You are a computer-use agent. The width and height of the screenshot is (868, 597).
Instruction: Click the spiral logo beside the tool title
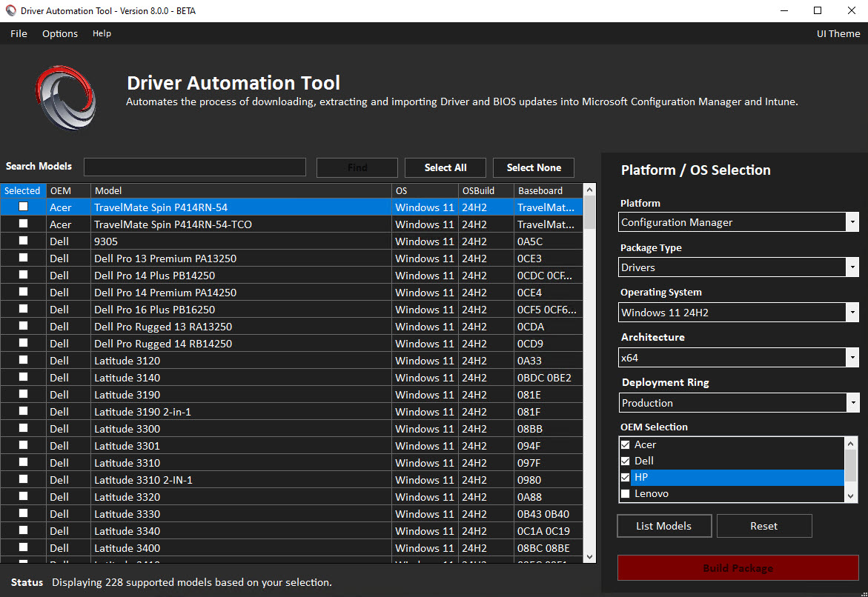click(65, 95)
